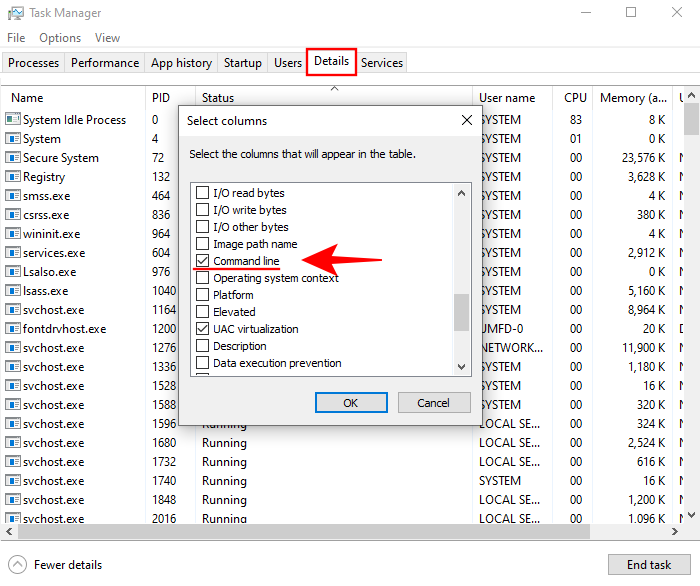The image size is (700, 586).
Task: Close the Select columns dialog
Action: pos(466,121)
